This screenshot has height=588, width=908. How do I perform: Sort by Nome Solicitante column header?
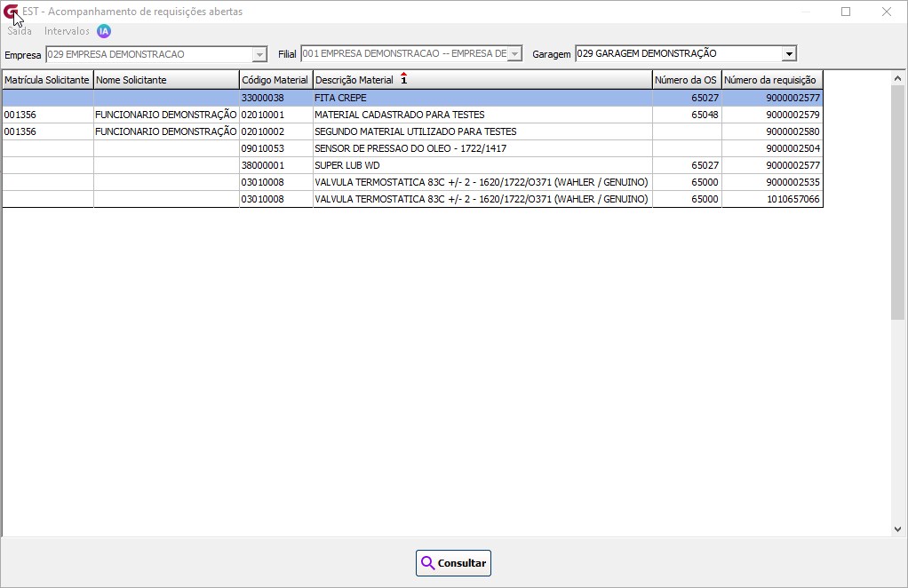tap(166, 80)
